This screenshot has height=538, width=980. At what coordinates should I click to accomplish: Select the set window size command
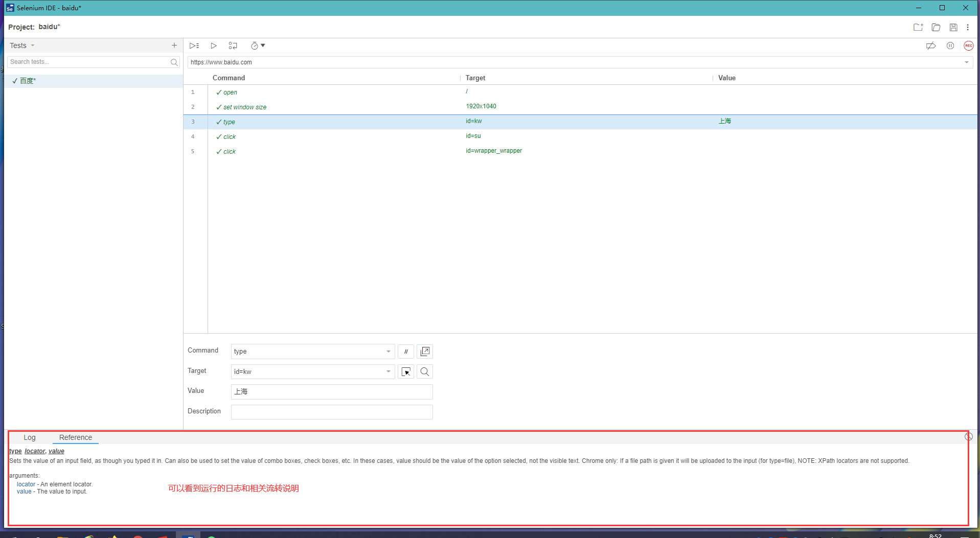click(x=580, y=107)
